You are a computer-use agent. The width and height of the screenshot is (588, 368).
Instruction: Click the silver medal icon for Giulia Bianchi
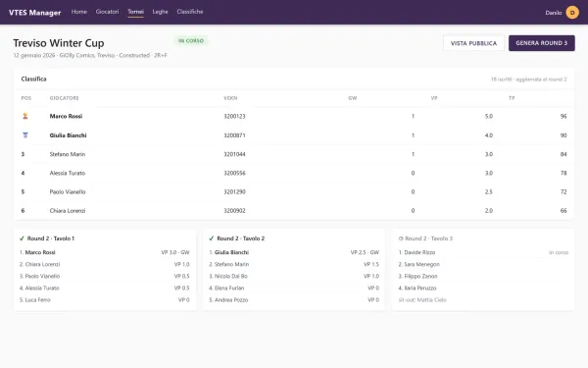tap(25, 135)
